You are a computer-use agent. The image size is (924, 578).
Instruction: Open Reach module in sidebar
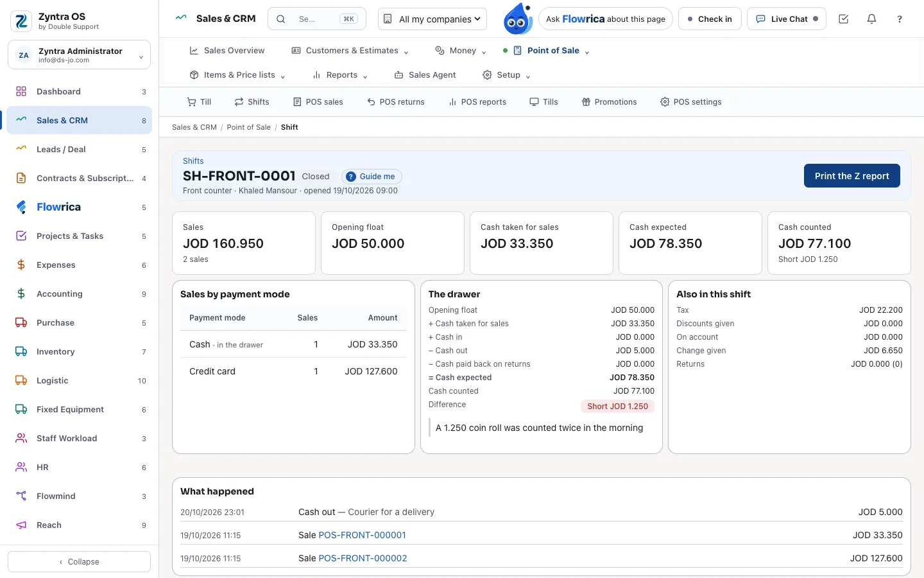click(80, 525)
